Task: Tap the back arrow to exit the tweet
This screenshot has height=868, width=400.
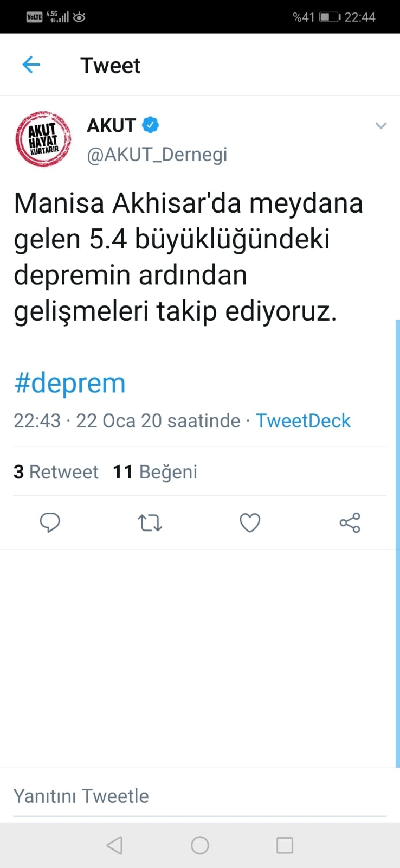Action: (x=31, y=65)
